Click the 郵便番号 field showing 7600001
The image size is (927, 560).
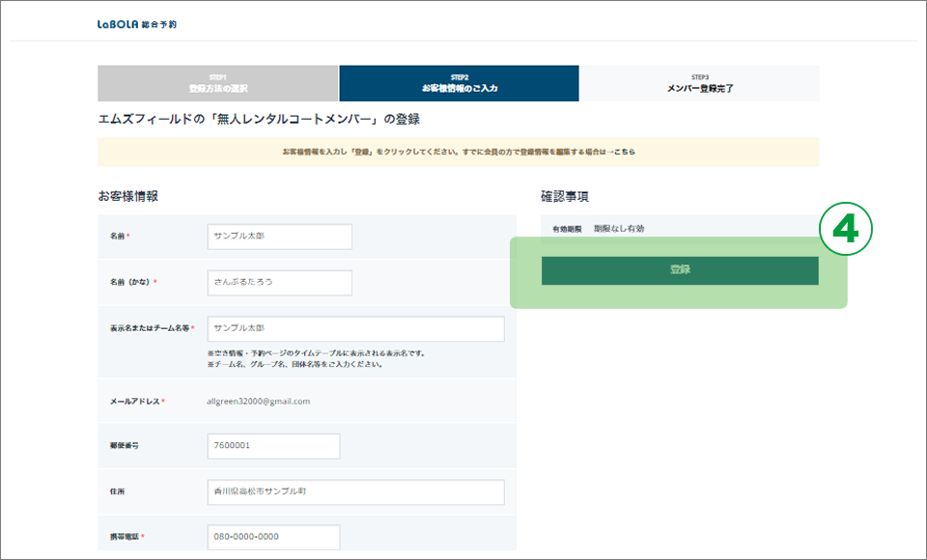pyautogui.click(x=273, y=446)
